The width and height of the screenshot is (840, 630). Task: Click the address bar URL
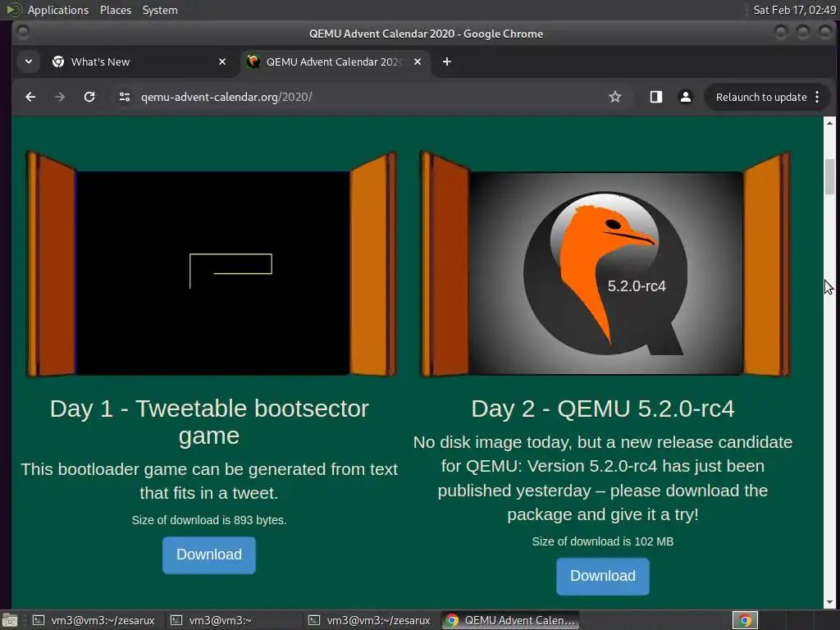tap(226, 97)
